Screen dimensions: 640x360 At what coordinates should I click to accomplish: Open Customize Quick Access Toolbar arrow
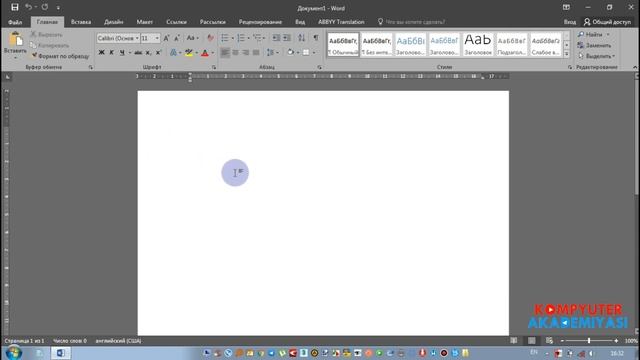click(x=58, y=8)
